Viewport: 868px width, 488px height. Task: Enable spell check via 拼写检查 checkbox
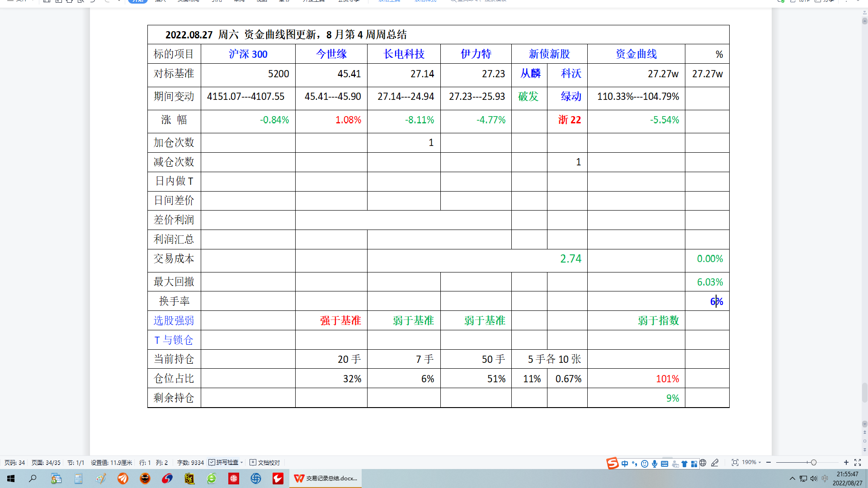coord(211,462)
